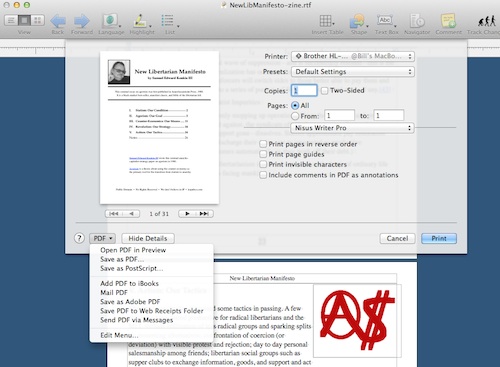Click the to page number field
Viewport: 500px width, 367px height.
[389, 116]
